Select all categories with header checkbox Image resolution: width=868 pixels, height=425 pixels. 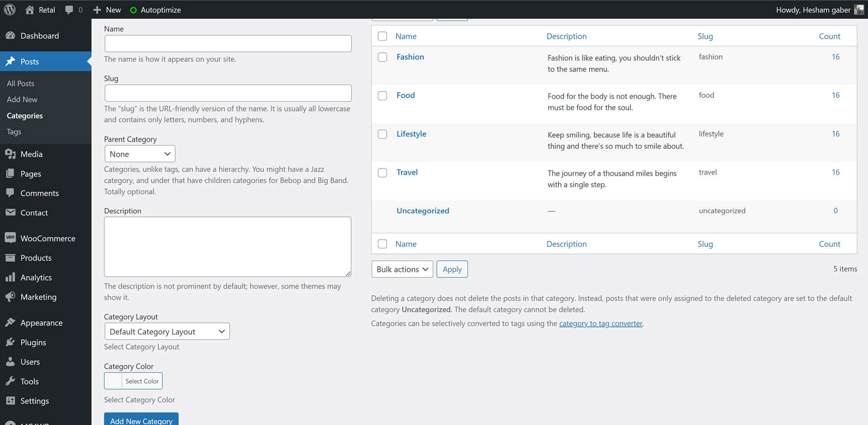[x=382, y=36]
